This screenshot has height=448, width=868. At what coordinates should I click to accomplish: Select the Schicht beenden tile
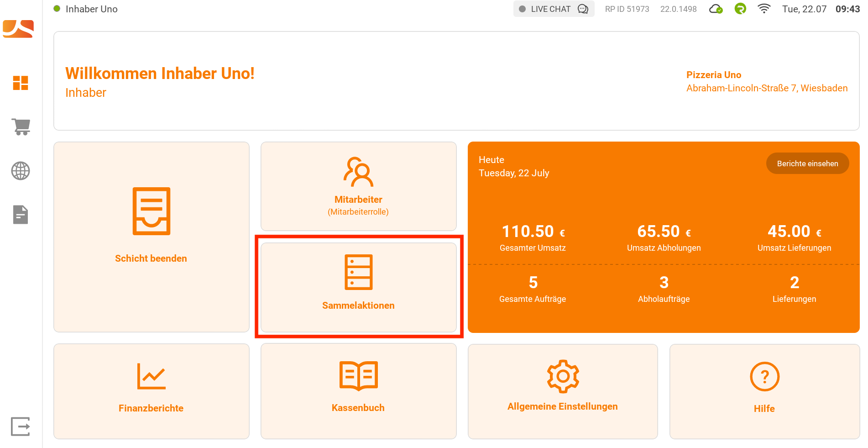point(152,237)
